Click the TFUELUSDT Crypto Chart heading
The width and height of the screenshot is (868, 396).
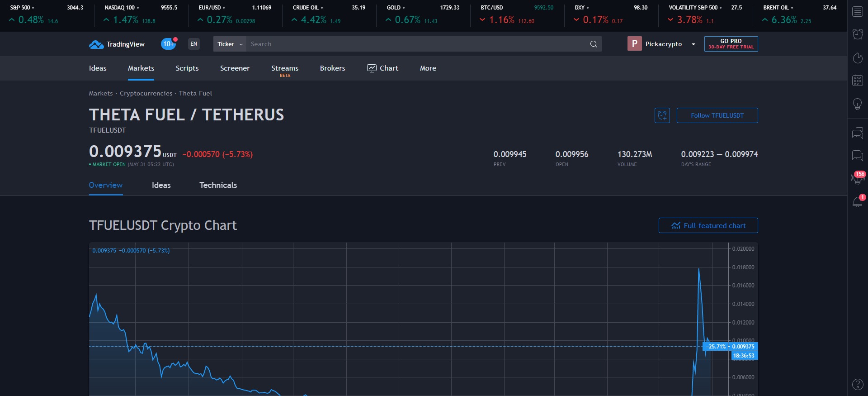[163, 225]
